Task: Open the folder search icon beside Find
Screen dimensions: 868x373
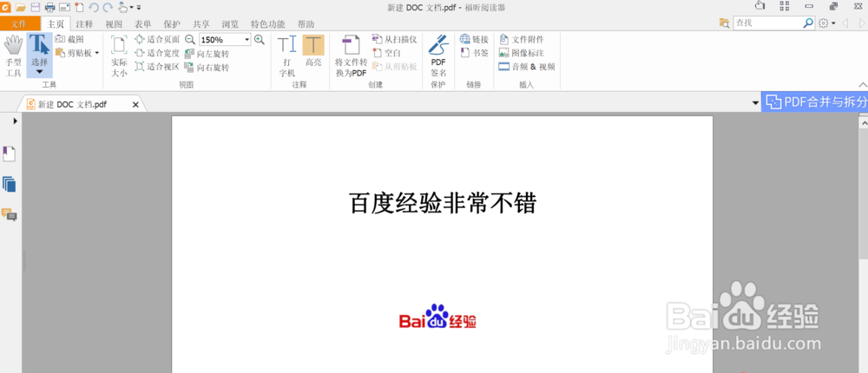Action: [x=725, y=23]
